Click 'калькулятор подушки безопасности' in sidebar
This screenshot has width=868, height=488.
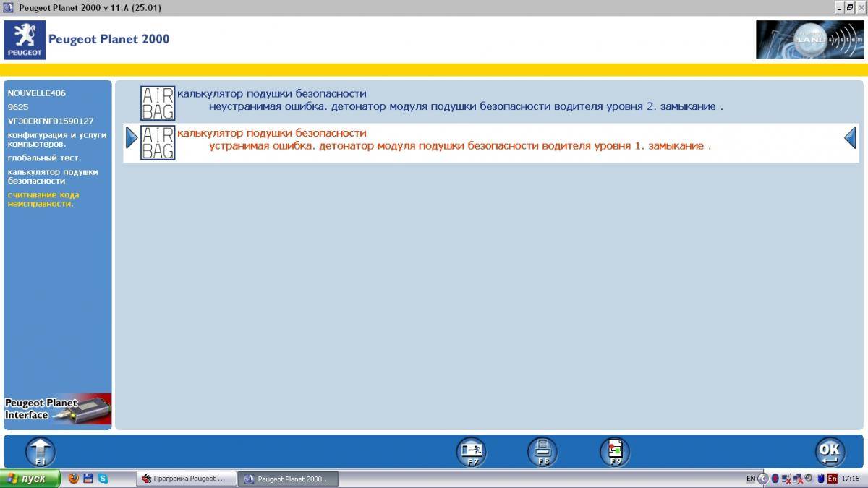[53, 176]
